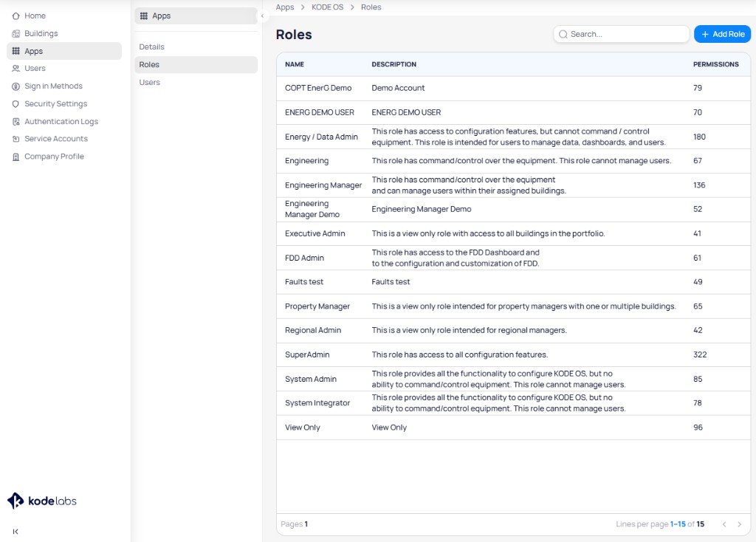Click the Add Role button
Screen dimensions: 756x542
tap(722, 34)
